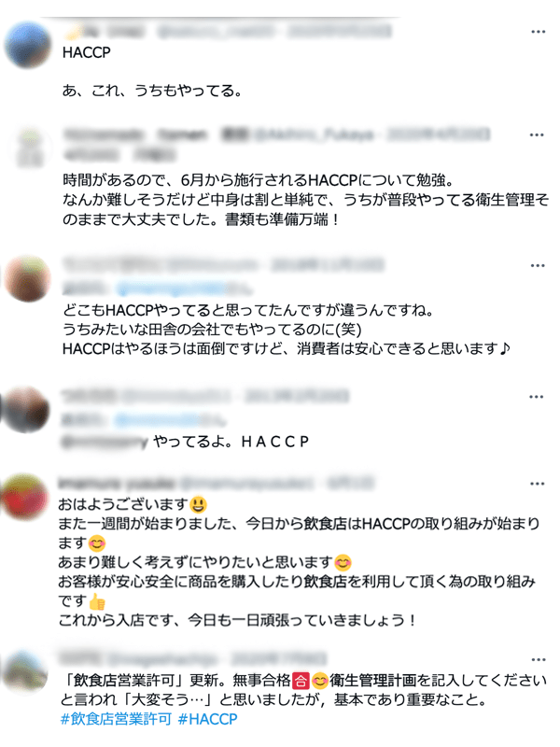The width and height of the screenshot is (560, 747).
Task: Open the #飲食店営業許可 hashtag
Action: 116,719
